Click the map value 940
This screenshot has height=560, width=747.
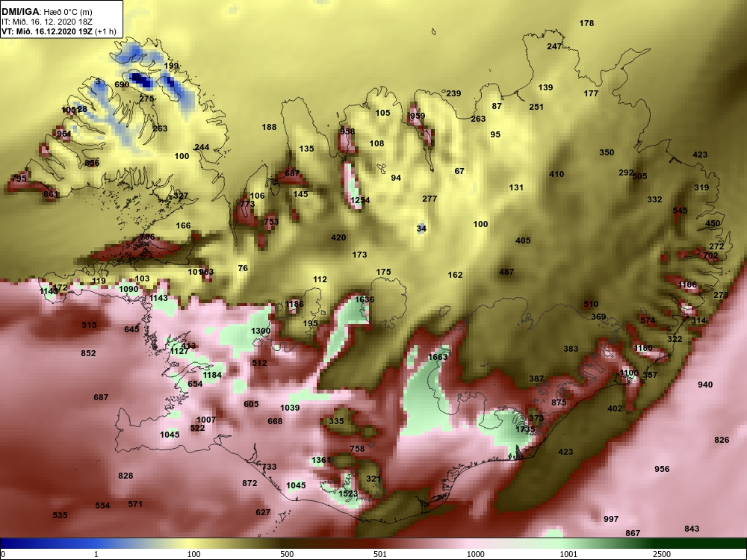point(705,385)
